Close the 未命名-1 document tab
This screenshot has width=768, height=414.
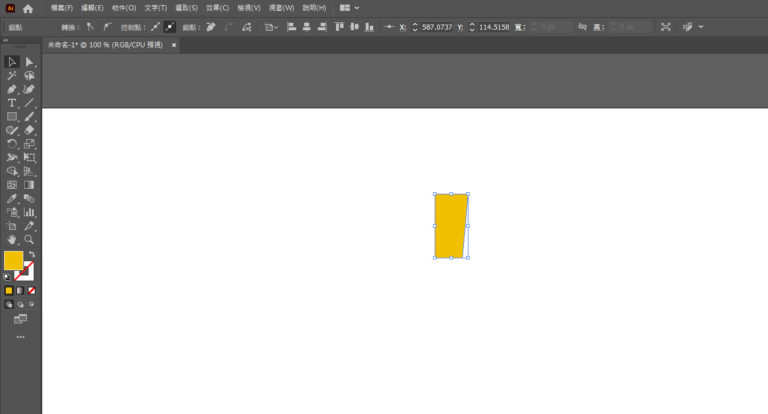[x=173, y=45]
